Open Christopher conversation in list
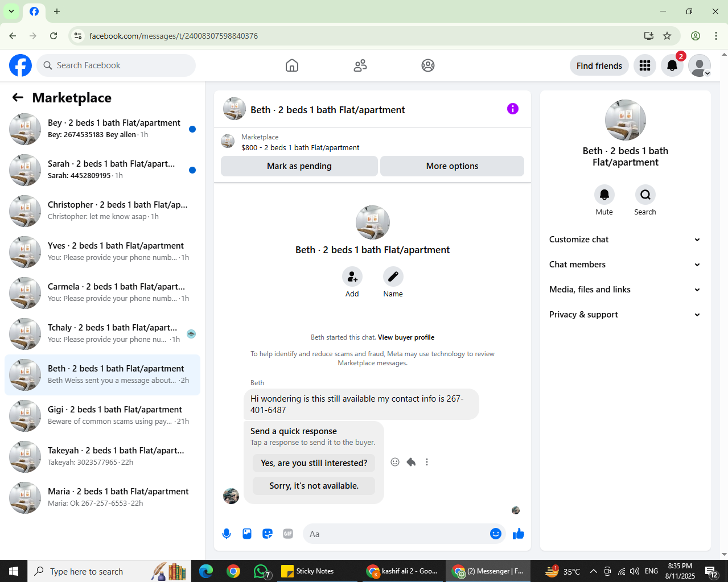 (102, 211)
